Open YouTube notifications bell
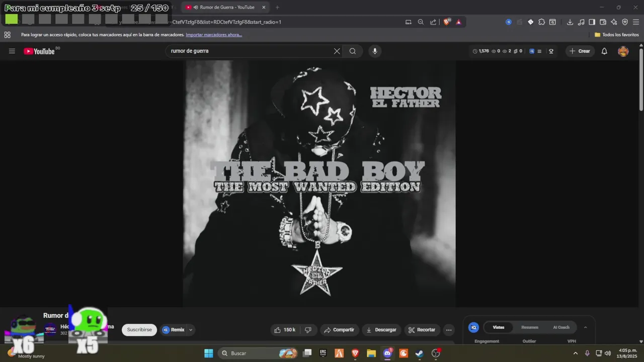The width and height of the screenshot is (644, 362). pos(604,51)
